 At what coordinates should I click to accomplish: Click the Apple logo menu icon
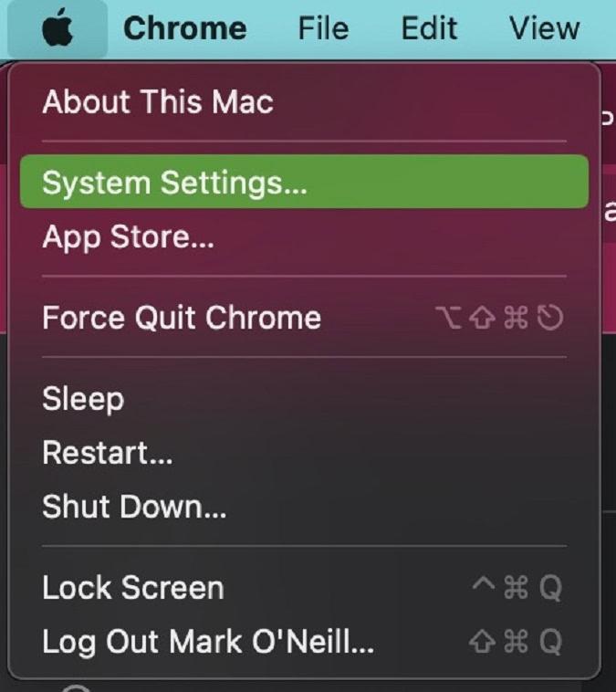click(x=57, y=28)
